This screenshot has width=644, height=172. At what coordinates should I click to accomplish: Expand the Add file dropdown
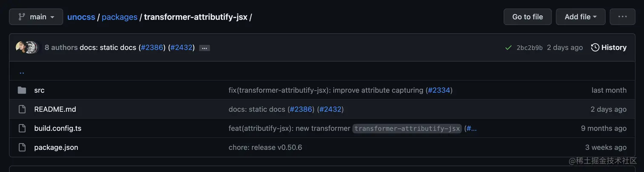pos(581,17)
